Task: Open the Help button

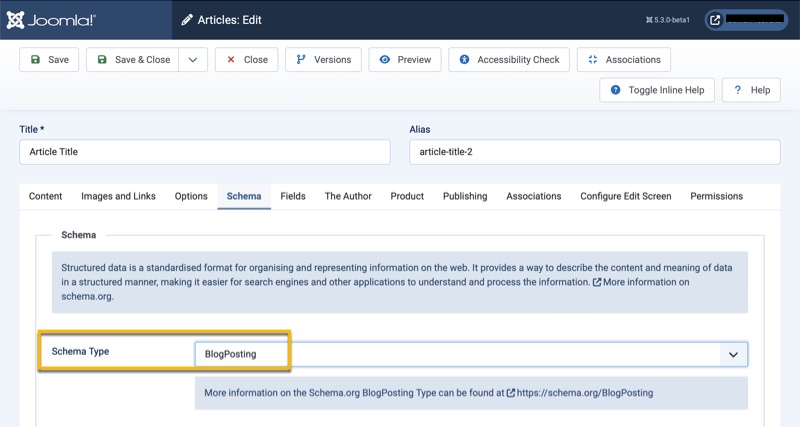Action: coord(751,90)
